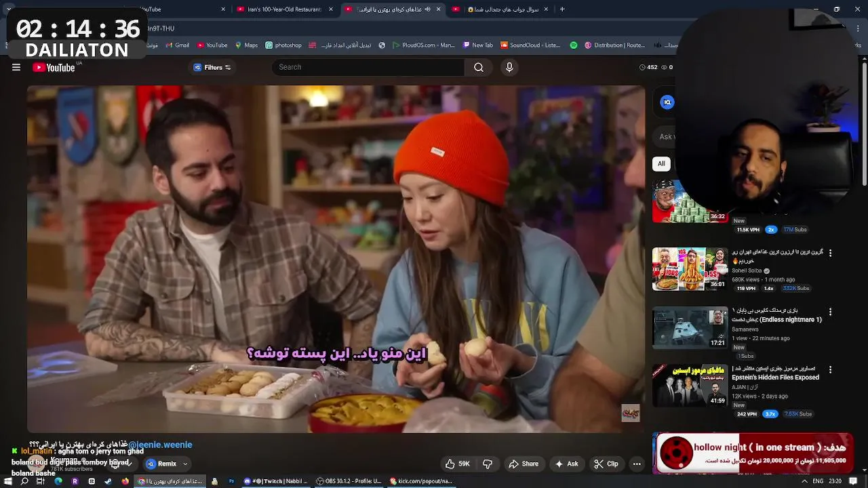Image resolution: width=868 pixels, height=488 pixels.
Task: Open the YouTube bookmark in bookmarks bar
Action: (x=212, y=45)
